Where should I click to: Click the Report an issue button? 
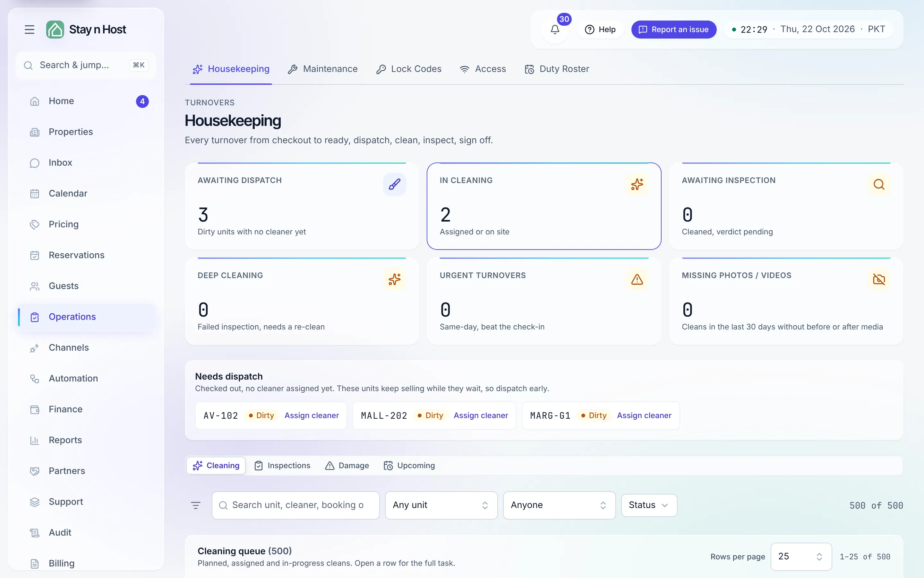pyautogui.click(x=673, y=30)
